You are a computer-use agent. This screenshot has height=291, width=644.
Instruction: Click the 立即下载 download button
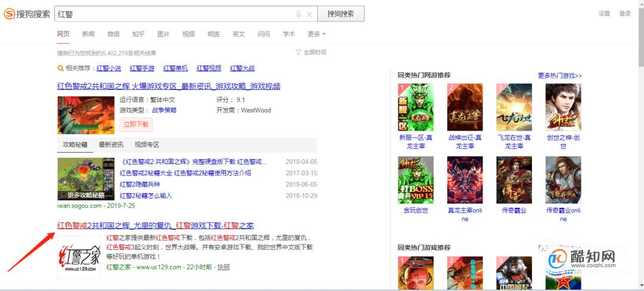click(x=136, y=125)
